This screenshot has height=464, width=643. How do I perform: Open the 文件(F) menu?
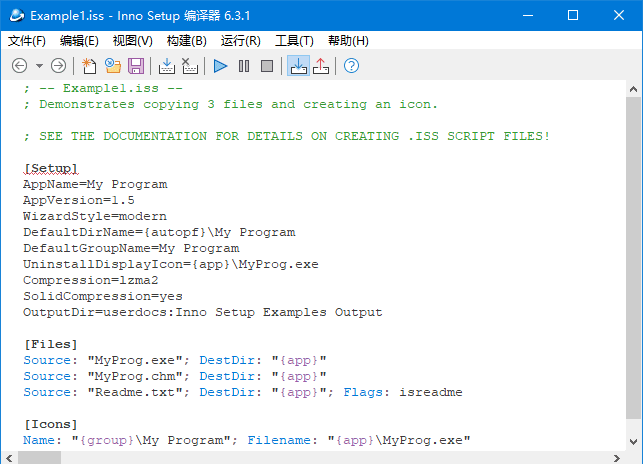[x=27, y=41]
